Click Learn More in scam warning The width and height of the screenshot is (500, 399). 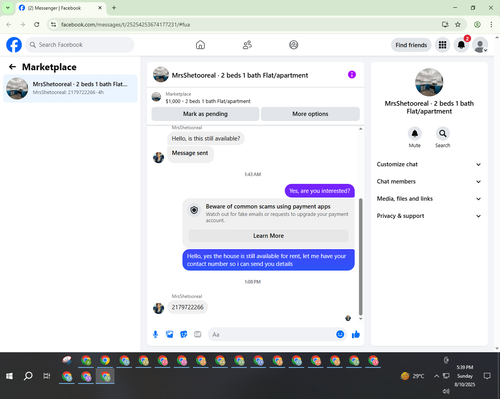pyautogui.click(x=268, y=236)
